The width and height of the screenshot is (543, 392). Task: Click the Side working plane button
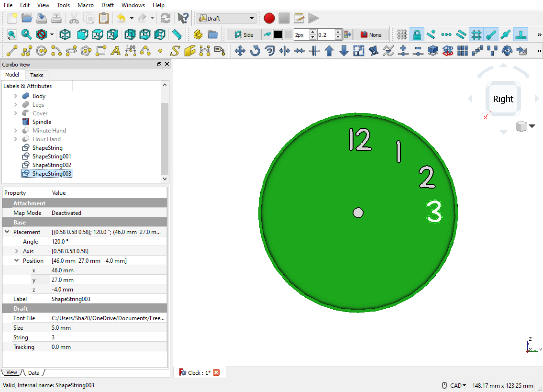pos(244,34)
